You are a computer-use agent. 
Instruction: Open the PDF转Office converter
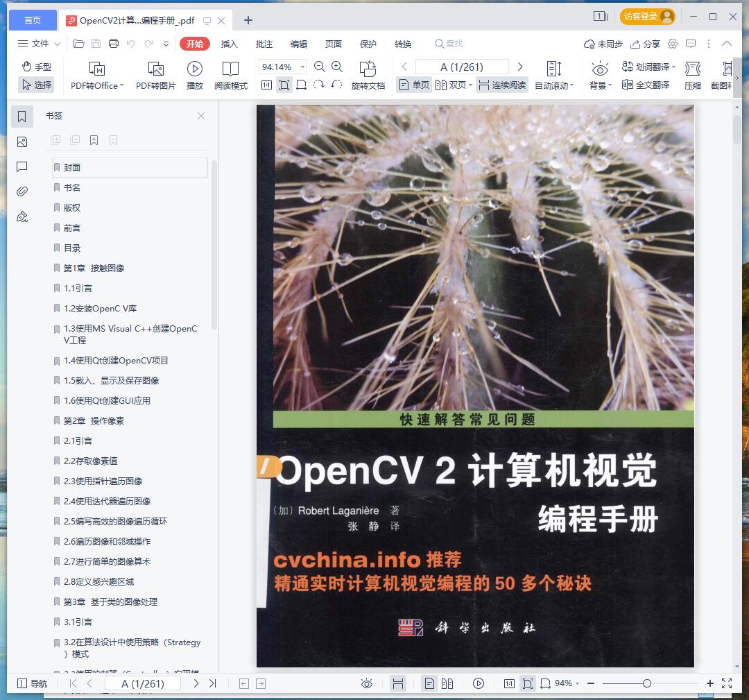[x=97, y=76]
